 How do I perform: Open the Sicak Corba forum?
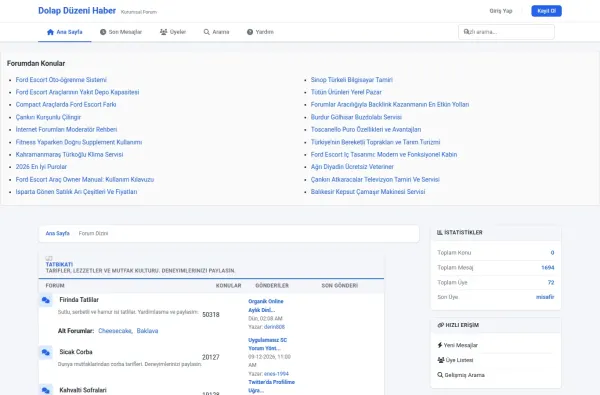click(76, 352)
